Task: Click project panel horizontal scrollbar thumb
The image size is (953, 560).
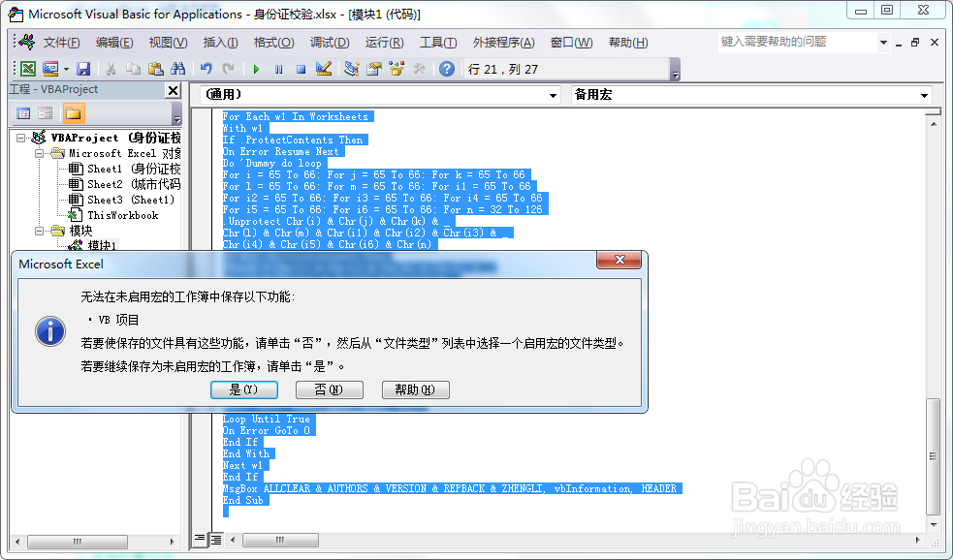Action: tap(78, 542)
